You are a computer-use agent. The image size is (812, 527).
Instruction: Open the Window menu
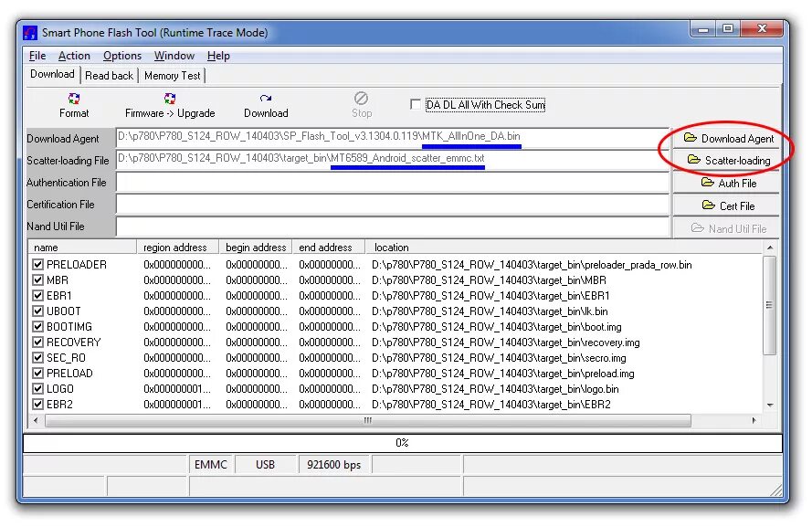click(174, 56)
